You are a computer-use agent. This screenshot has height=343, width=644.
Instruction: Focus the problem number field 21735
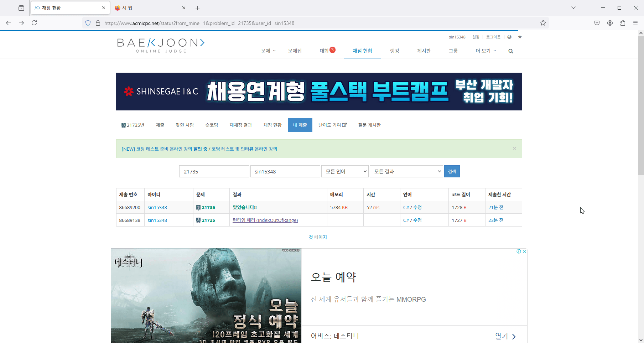214,171
